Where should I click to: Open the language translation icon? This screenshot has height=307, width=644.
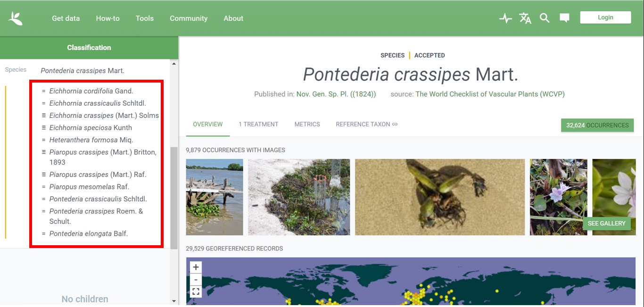[525, 18]
